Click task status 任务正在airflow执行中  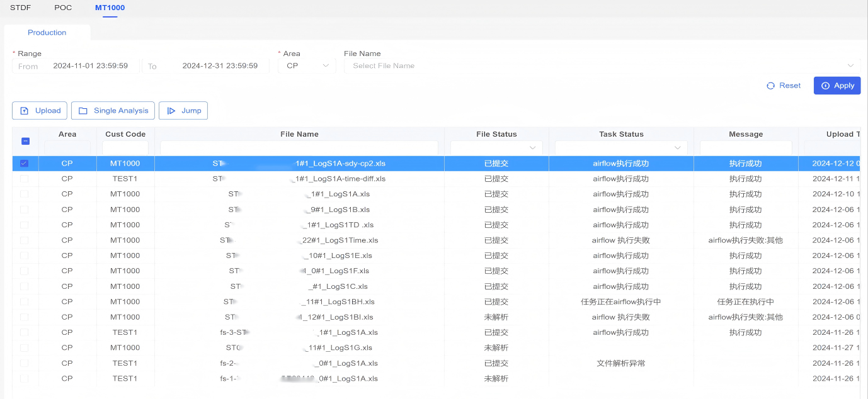pos(621,301)
